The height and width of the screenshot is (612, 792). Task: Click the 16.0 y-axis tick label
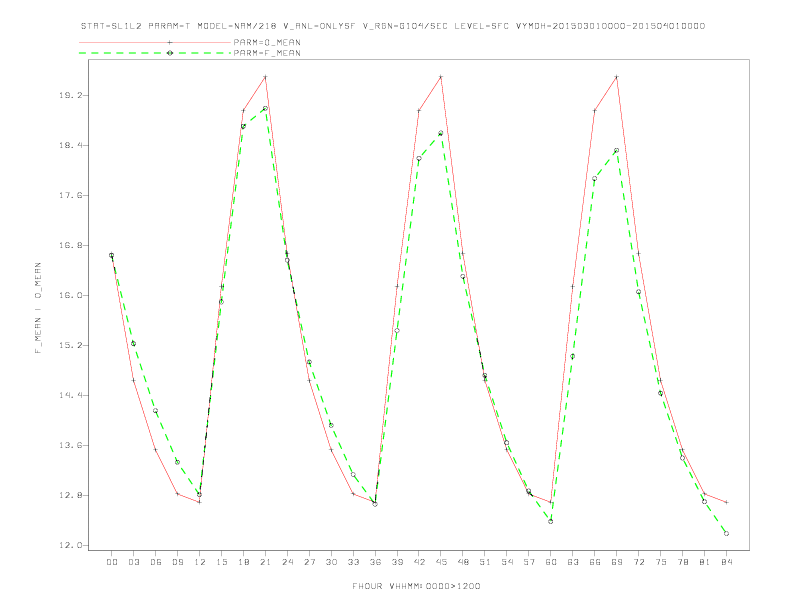(x=69, y=295)
